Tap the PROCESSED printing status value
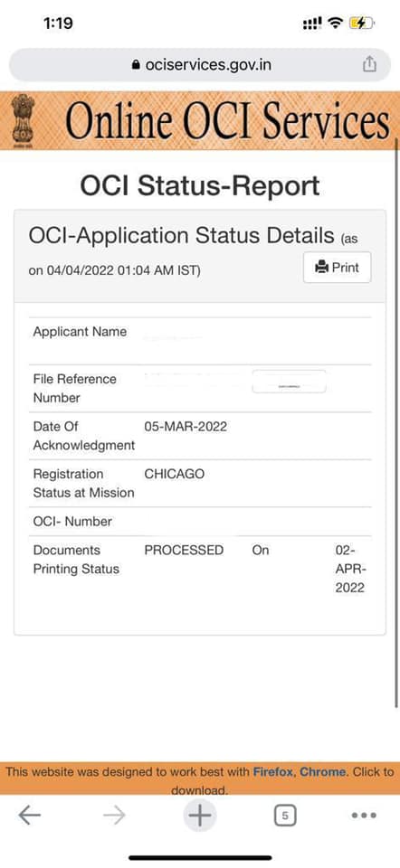Image resolution: width=400 pixels, height=868 pixels. (184, 551)
